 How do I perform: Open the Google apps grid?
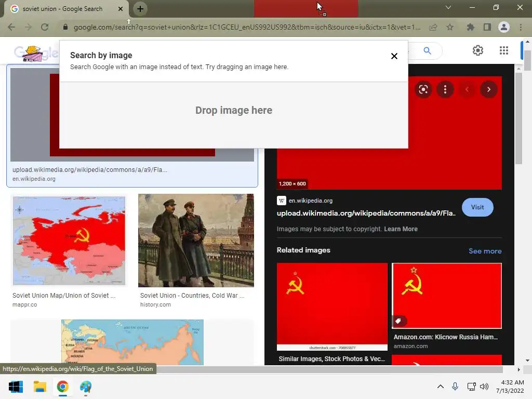point(504,50)
